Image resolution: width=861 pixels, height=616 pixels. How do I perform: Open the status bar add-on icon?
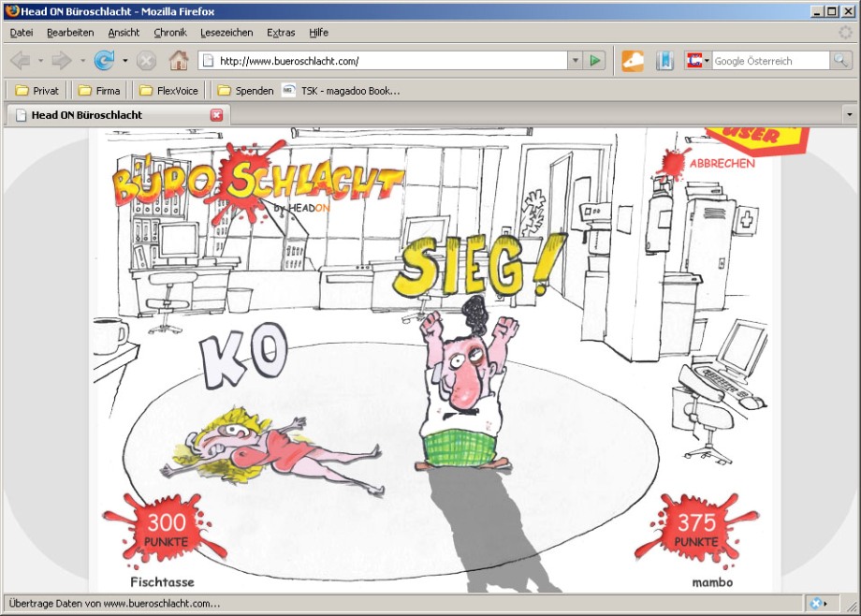[x=817, y=604]
